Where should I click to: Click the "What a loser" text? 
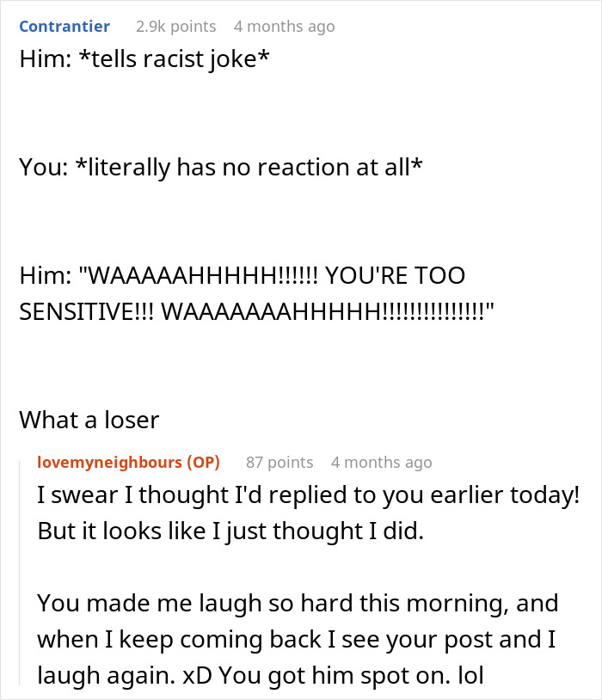pyautogui.click(x=89, y=420)
